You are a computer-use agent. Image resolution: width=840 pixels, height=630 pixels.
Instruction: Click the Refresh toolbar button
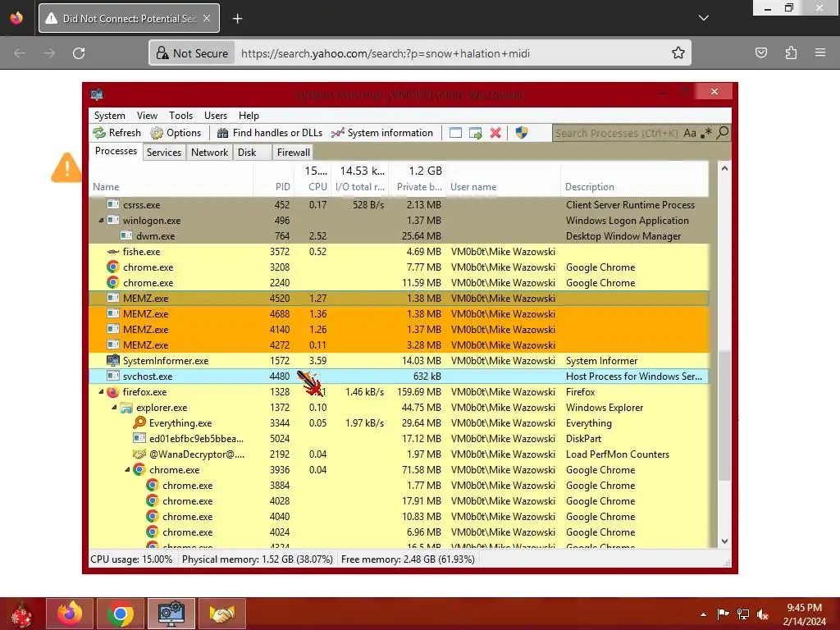point(116,133)
